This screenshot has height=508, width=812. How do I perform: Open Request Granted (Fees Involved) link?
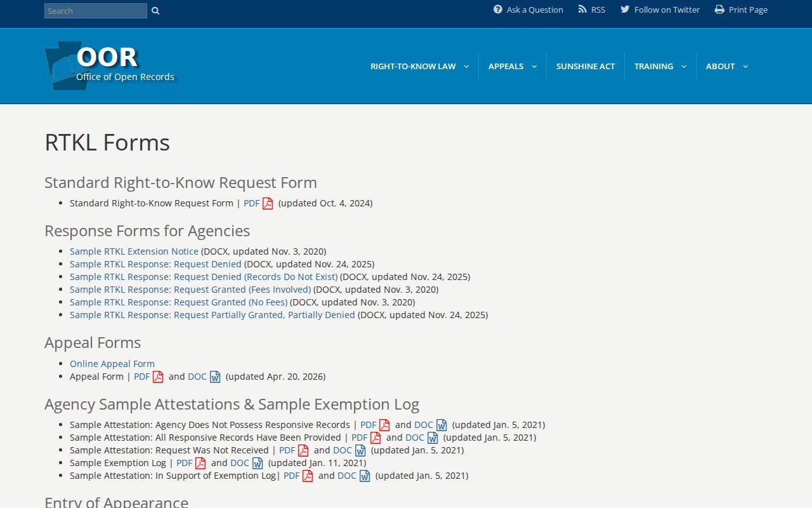(x=190, y=290)
